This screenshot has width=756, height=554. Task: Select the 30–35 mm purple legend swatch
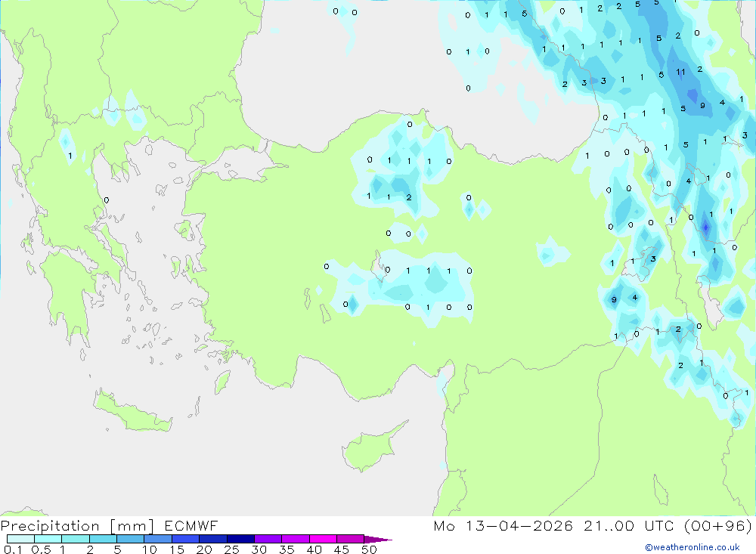pos(268,539)
